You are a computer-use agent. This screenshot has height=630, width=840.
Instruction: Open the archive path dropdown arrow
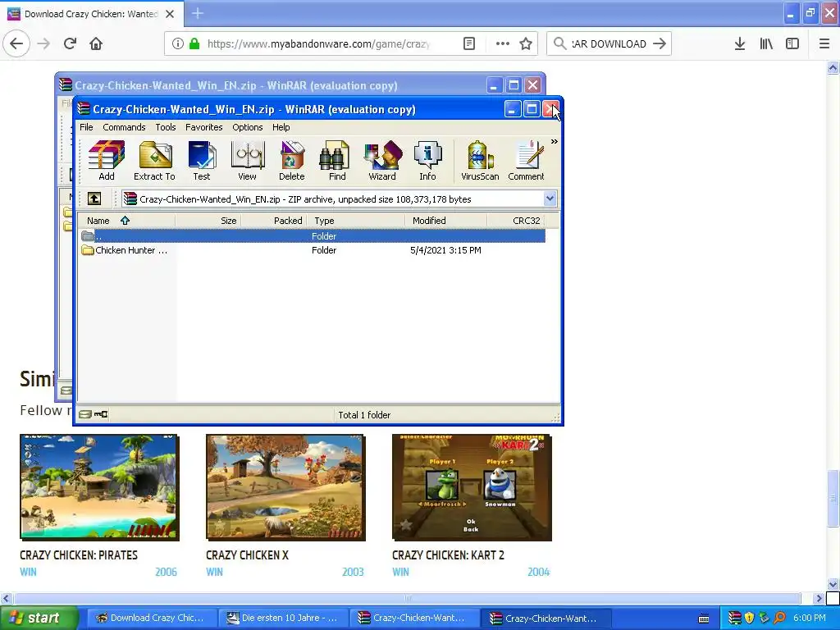coord(550,199)
